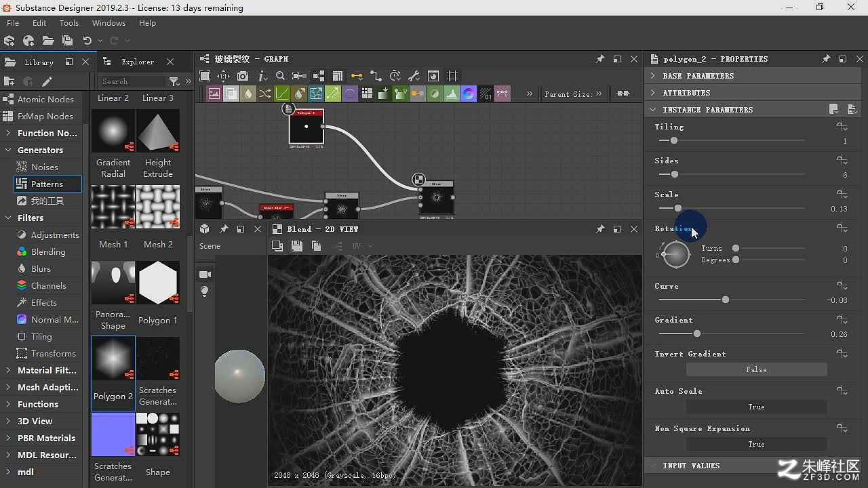This screenshot has height=488, width=868.
Task: Undo the last action
Action: point(87,41)
